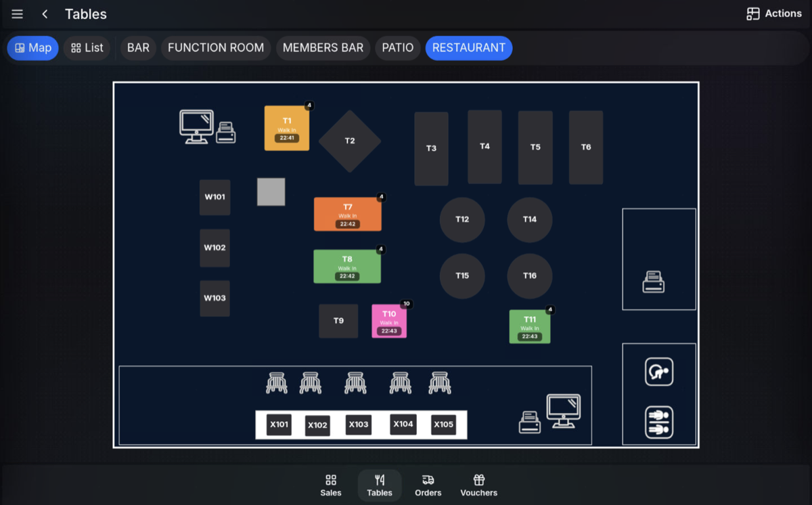
Task: Select bar seat X103
Action: pyautogui.click(x=358, y=424)
